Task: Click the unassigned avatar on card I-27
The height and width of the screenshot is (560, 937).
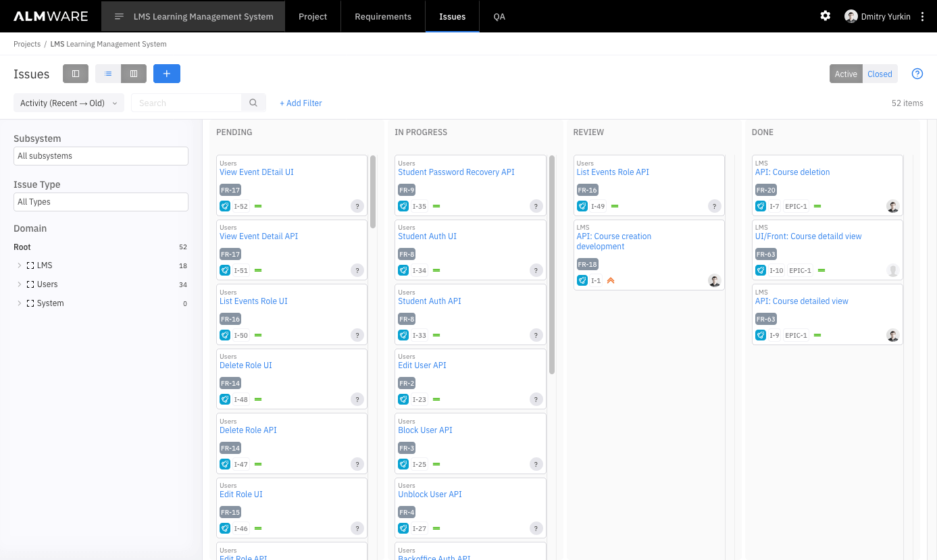Action: (x=536, y=528)
